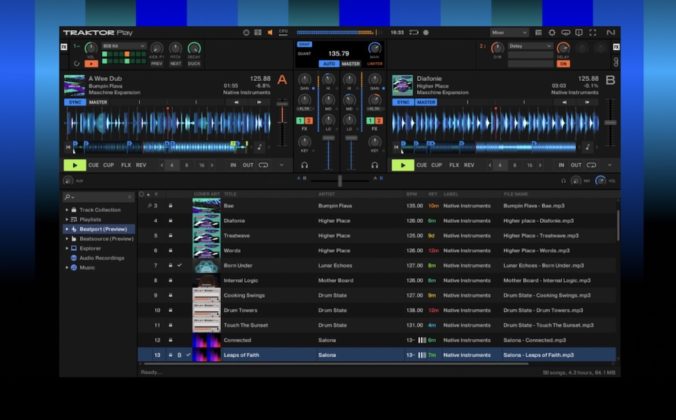
Task: Click the Diafonie cover art on Deck B
Action: click(x=402, y=84)
